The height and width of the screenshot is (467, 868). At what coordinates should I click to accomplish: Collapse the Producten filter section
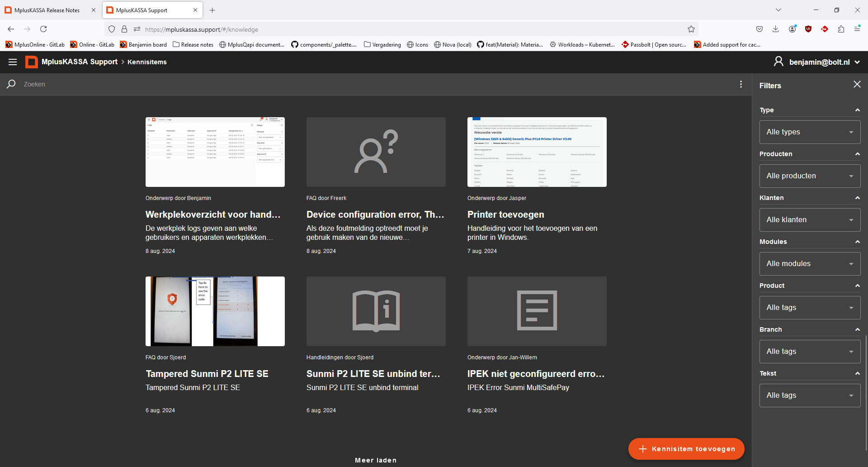coord(857,154)
